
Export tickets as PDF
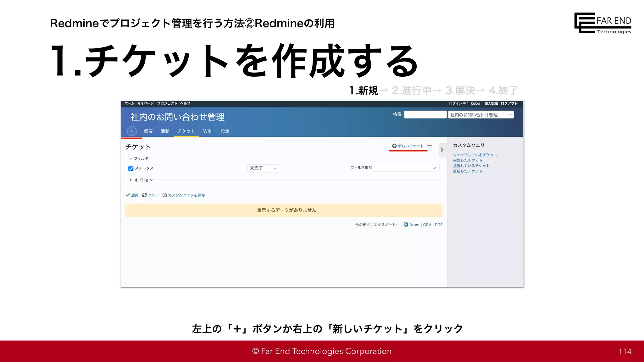click(x=439, y=225)
